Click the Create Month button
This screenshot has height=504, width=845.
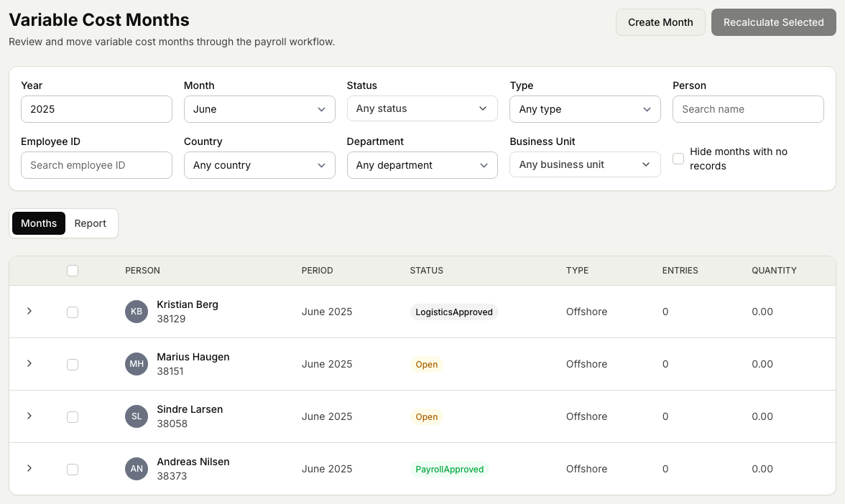coord(660,23)
